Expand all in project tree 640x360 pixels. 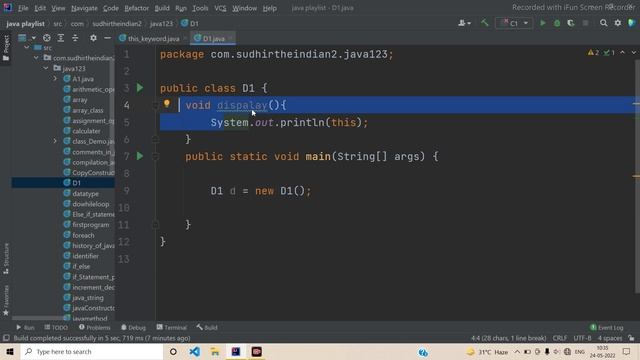[61, 38]
